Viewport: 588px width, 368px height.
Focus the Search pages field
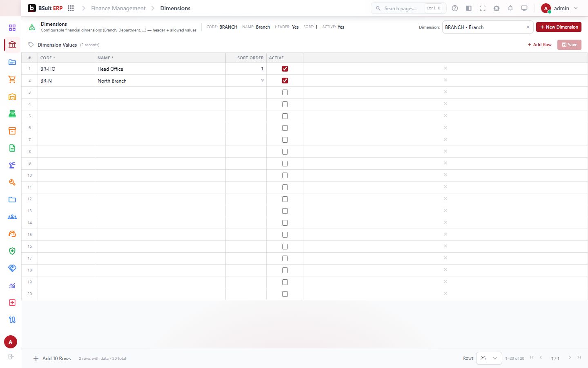[x=408, y=8]
